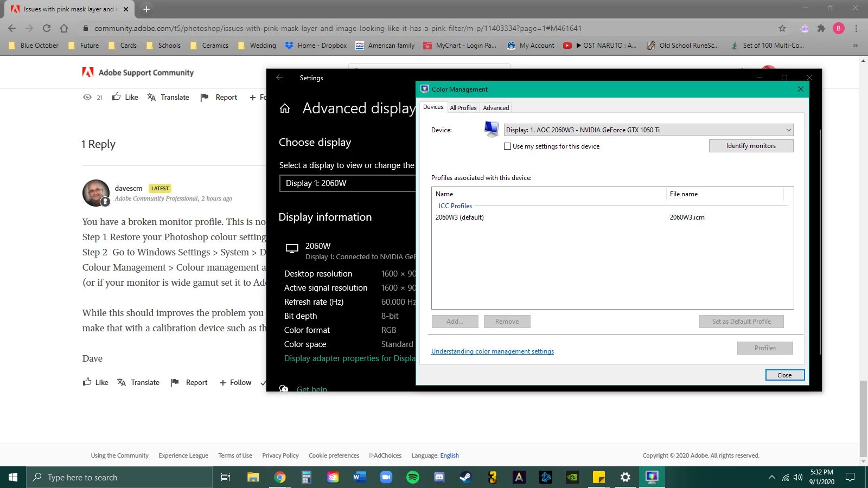Screen dimensions: 868x488
Task: Select the Devices tab
Action: (x=433, y=107)
